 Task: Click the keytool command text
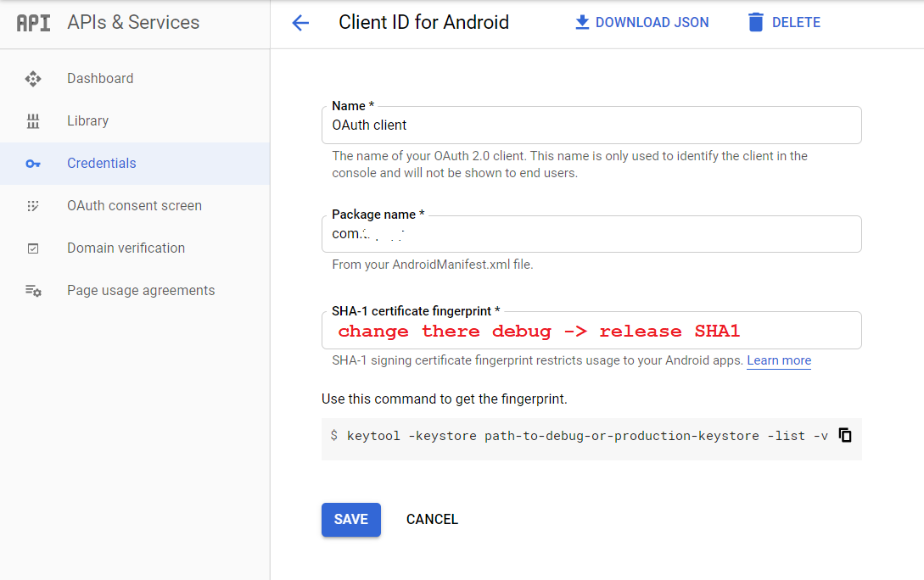click(587, 436)
